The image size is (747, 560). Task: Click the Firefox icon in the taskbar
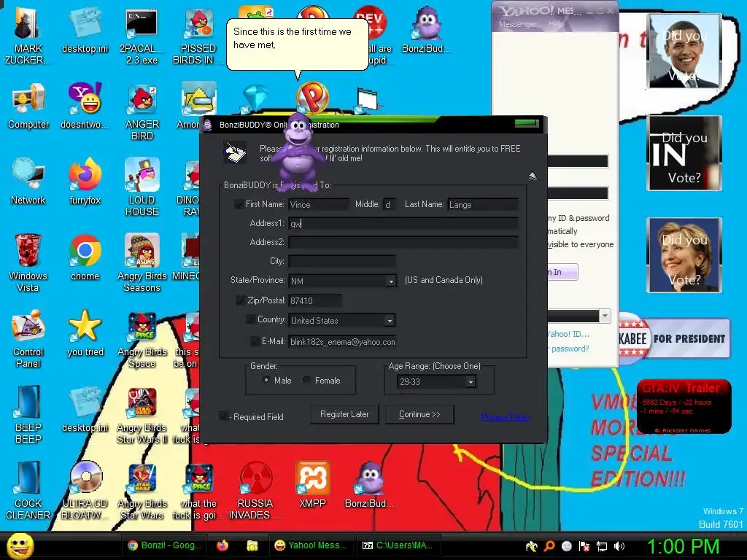pyautogui.click(x=222, y=545)
